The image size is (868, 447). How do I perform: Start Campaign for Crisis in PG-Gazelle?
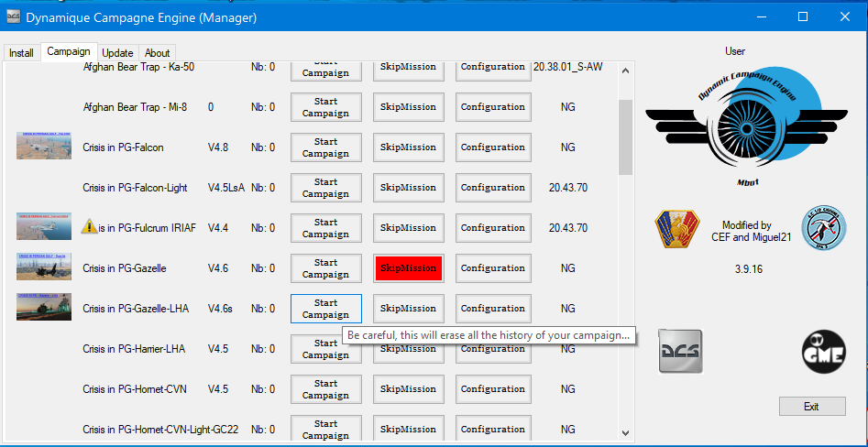tap(326, 268)
